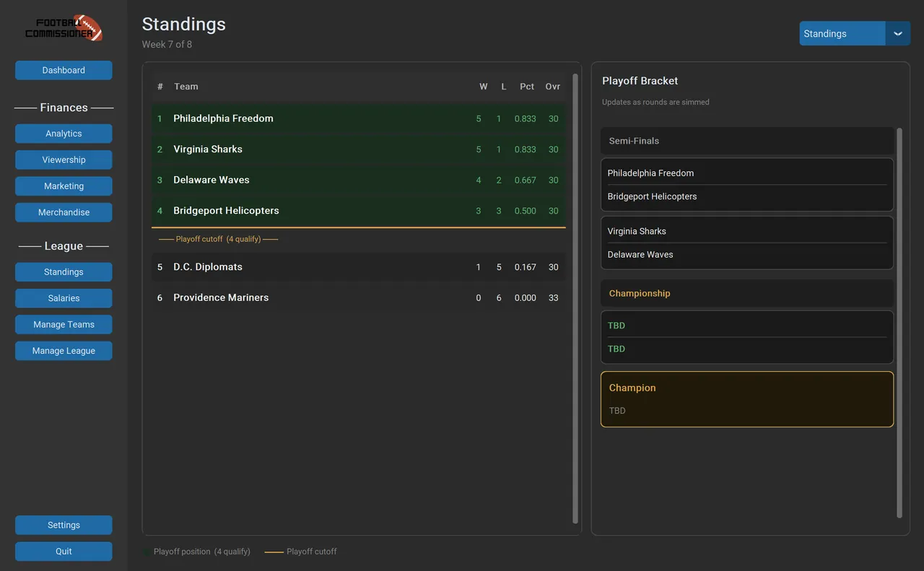
Task: Select the Delaware Waves standings row
Action: click(358, 180)
